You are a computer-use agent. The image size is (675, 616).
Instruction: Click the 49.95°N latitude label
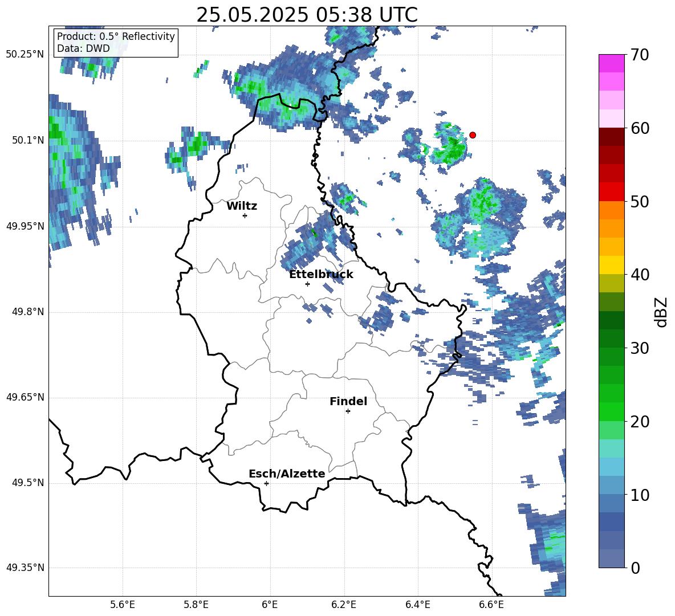coord(25,226)
